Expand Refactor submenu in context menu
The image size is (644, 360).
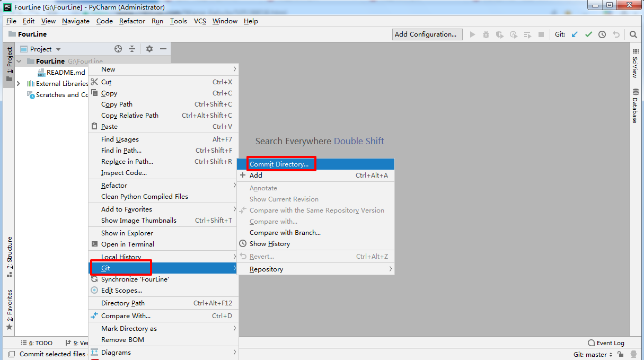coord(163,186)
